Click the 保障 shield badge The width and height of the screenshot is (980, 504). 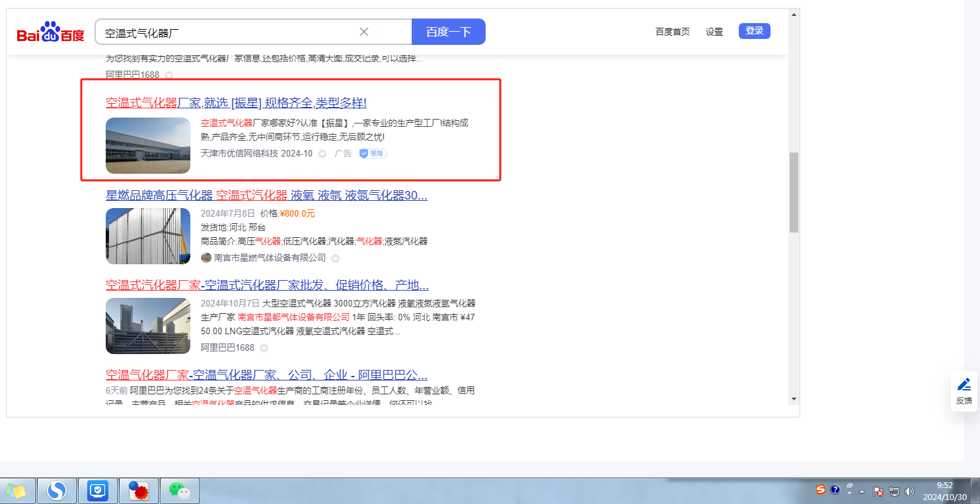point(373,153)
